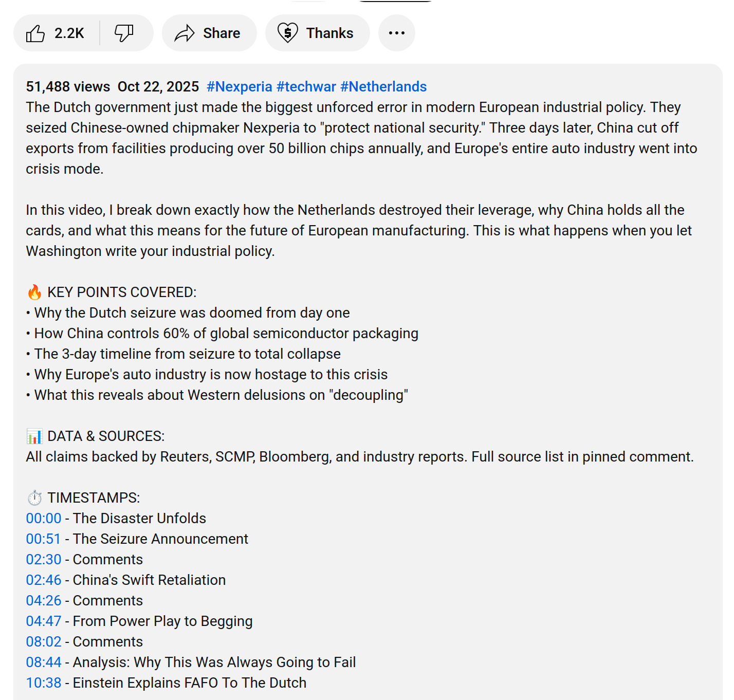Image resolution: width=734 pixels, height=700 pixels.
Task: Jump to 00:00 The Disaster Unfolds
Action: [x=44, y=518]
